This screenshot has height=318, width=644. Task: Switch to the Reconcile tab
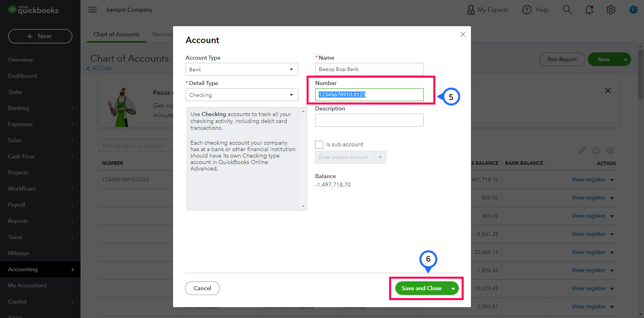[x=163, y=34]
